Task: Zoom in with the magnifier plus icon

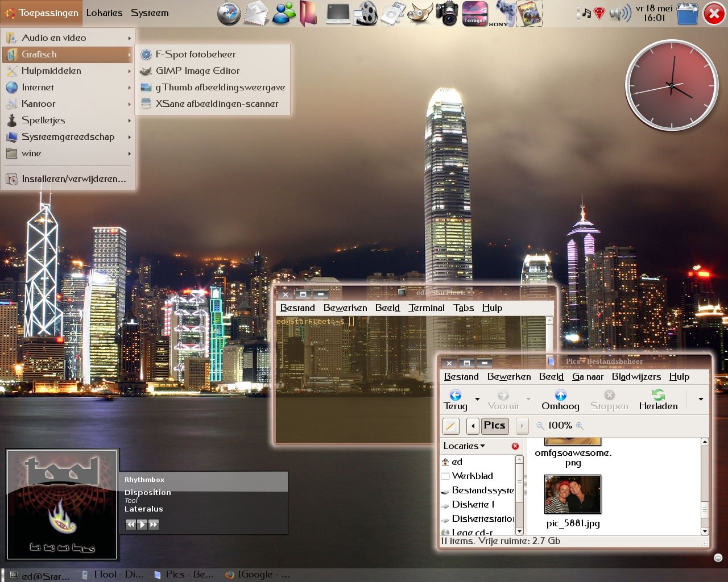Action: pyautogui.click(x=580, y=425)
